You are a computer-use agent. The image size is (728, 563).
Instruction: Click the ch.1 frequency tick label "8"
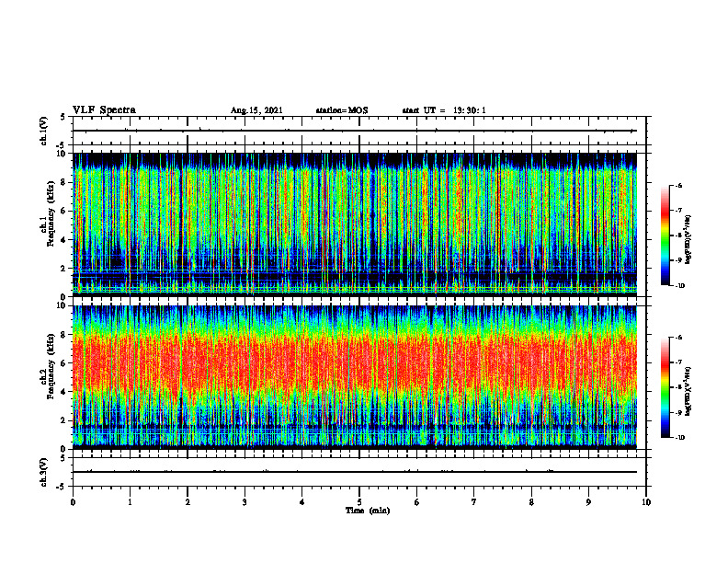tap(63, 182)
